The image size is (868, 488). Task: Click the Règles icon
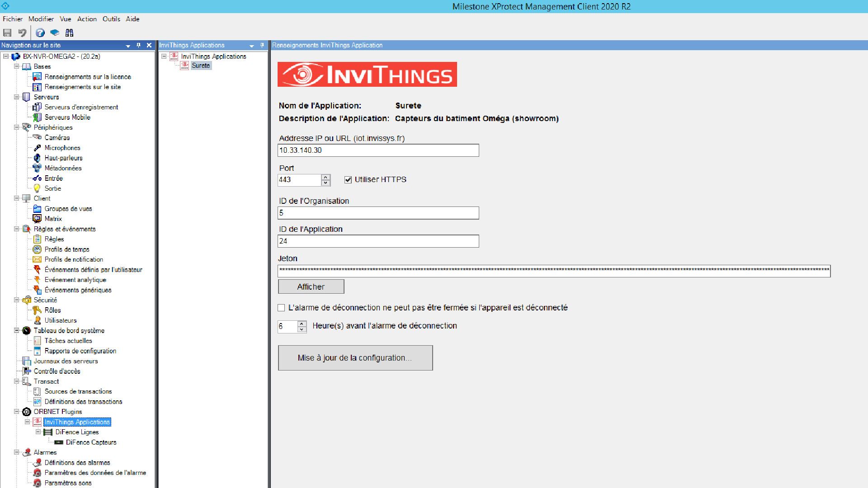(x=37, y=239)
